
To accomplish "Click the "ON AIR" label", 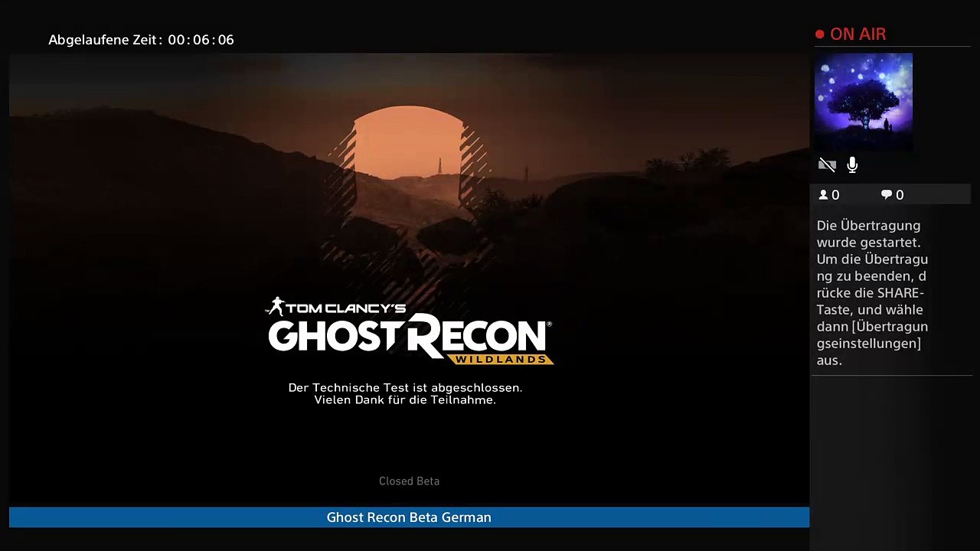I will click(857, 34).
